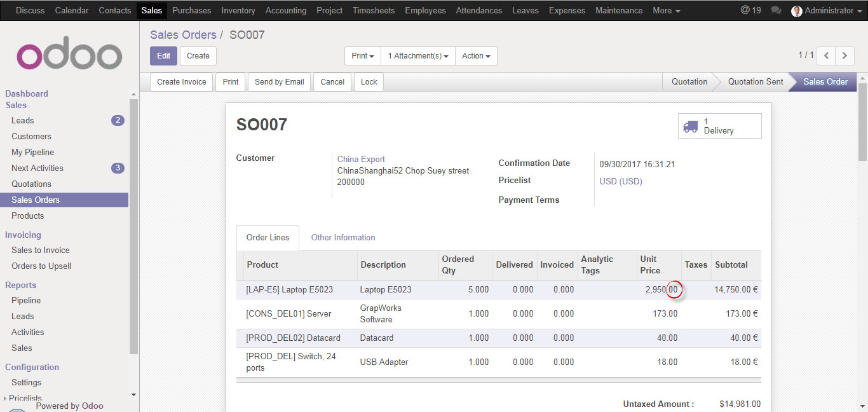Click the Odoo logo
868x412 pixels.
point(69,56)
